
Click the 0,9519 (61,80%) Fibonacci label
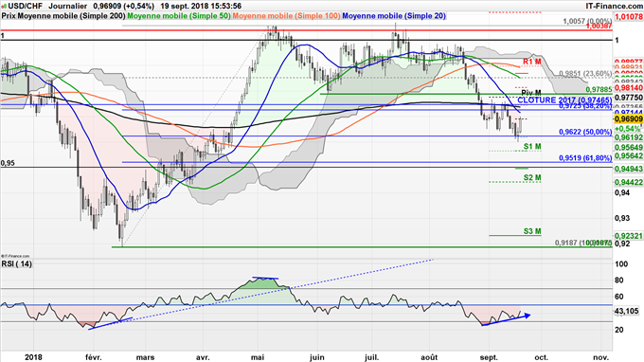click(585, 158)
